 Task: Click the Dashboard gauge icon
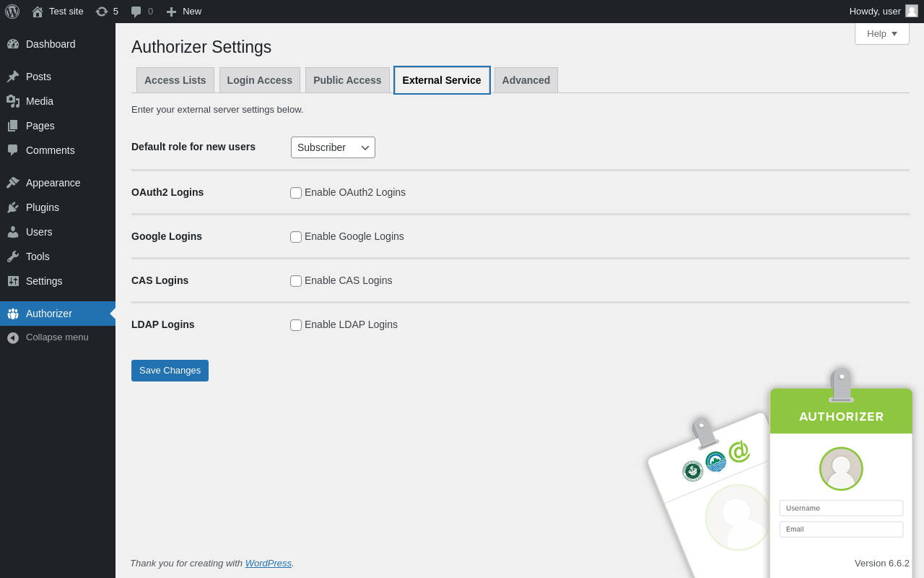tap(13, 44)
